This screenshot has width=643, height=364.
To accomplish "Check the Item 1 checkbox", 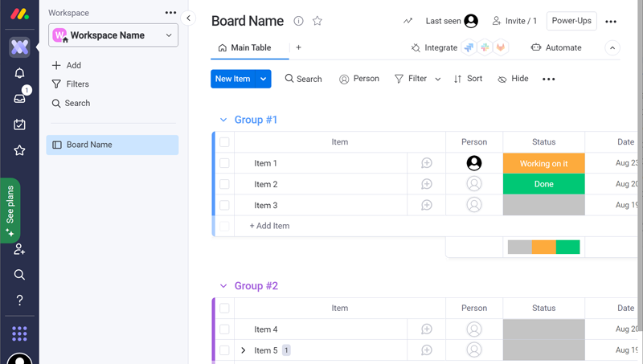I will [224, 163].
